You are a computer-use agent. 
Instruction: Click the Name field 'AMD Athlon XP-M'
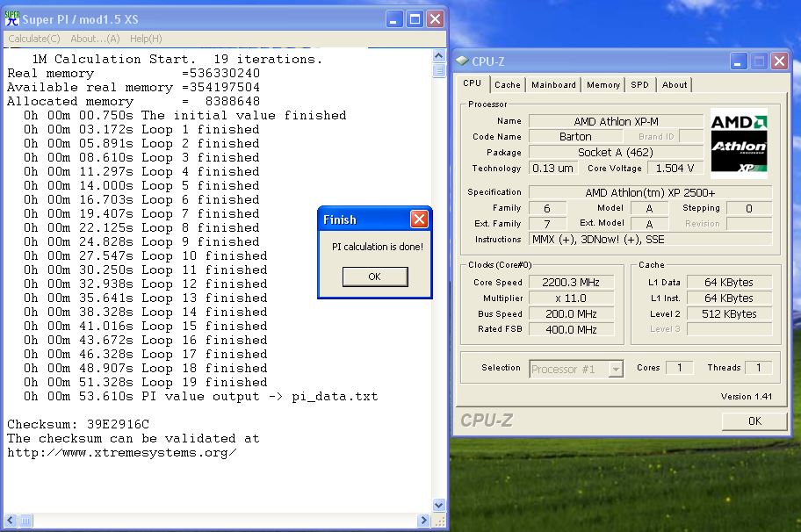(616, 121)
